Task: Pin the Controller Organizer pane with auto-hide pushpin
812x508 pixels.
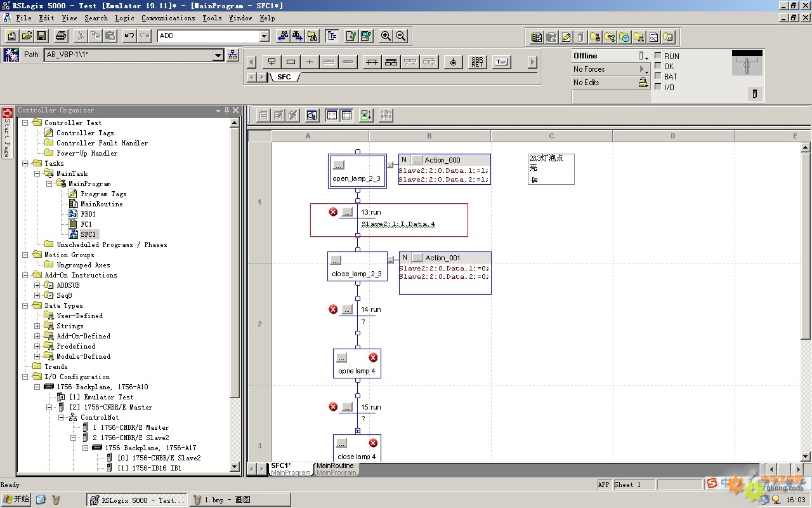Action: click(226, 110)
